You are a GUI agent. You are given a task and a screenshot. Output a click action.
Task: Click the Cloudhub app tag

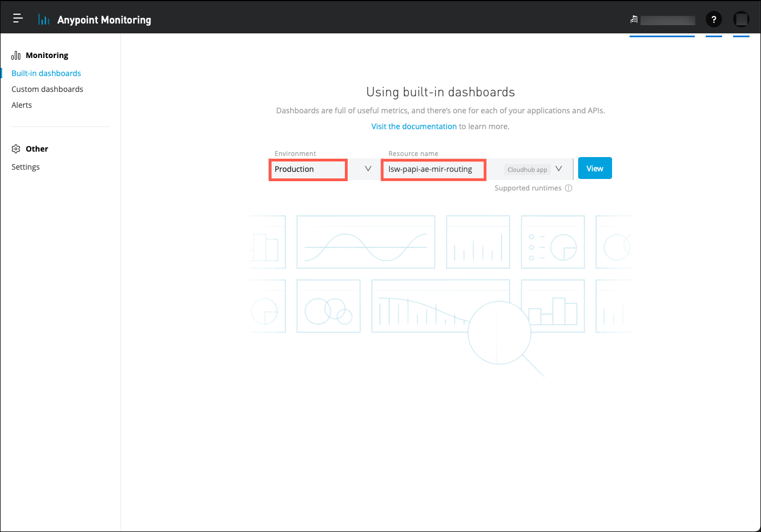527,170
